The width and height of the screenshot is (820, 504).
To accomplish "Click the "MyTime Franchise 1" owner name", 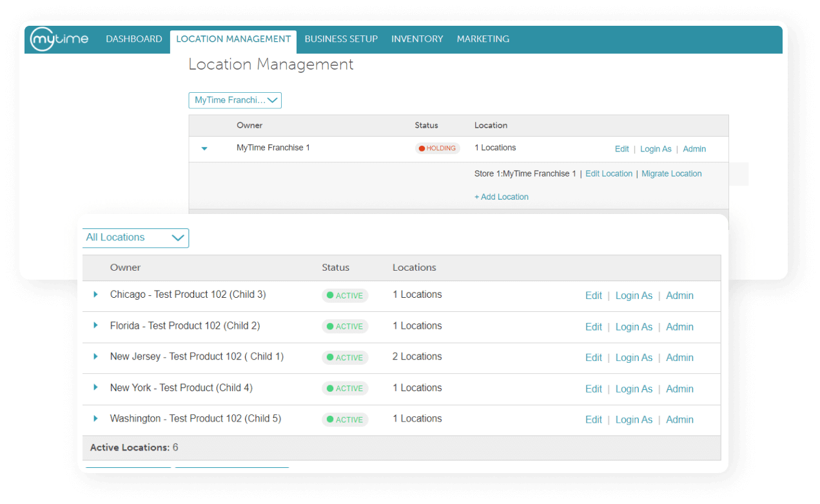I will pos(273,148).
